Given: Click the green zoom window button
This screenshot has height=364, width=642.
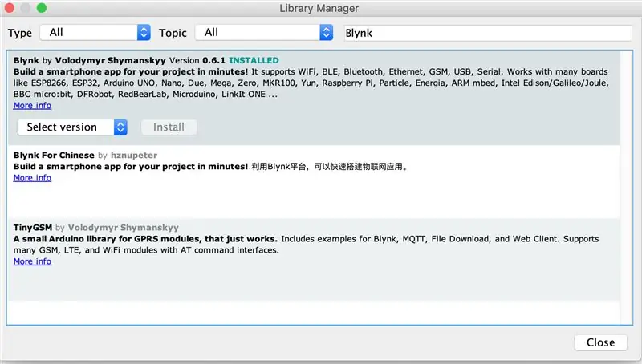Looking at the screenshot, I should click(42, 8).
